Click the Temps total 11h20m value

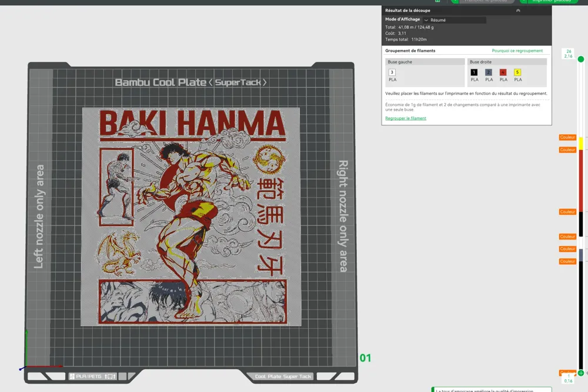(419, 39)
